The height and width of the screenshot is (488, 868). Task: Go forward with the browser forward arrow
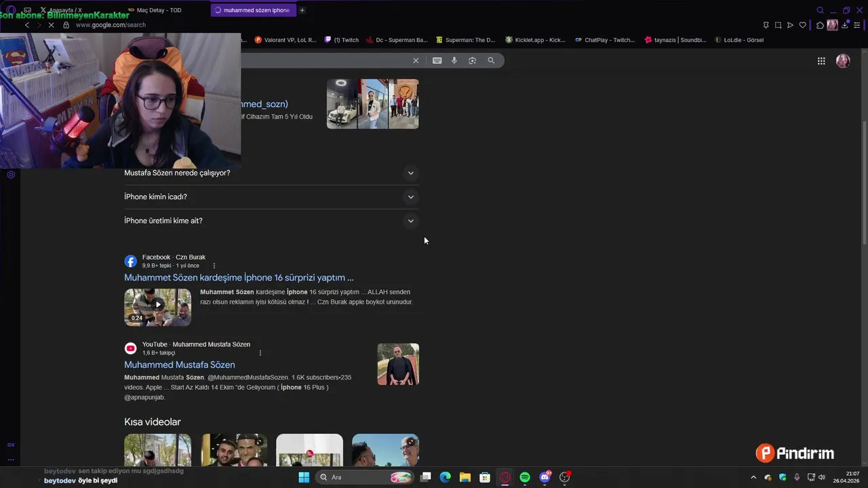pos(39,25)
